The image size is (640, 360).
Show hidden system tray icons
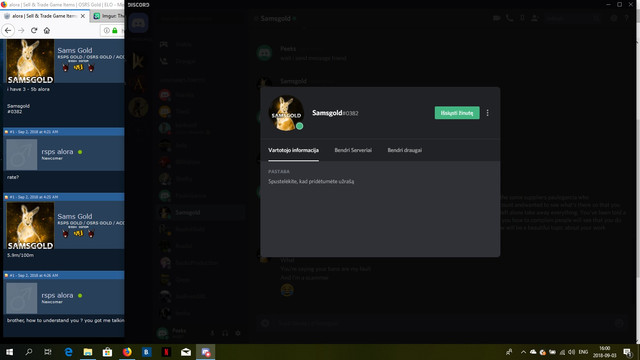[x=523, y=352]
